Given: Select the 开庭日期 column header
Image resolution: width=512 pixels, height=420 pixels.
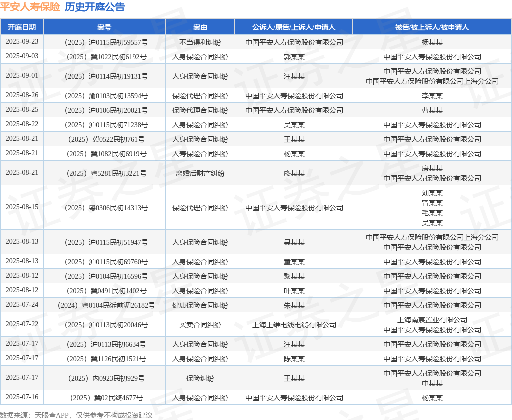Looking at the screenshot, I should click(22, 27).
